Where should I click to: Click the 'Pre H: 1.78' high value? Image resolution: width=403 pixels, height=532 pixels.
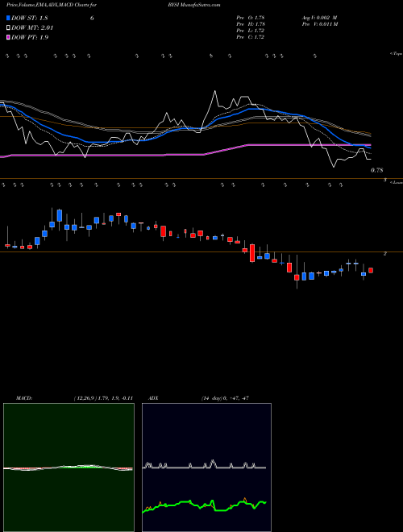click(251, 24)
